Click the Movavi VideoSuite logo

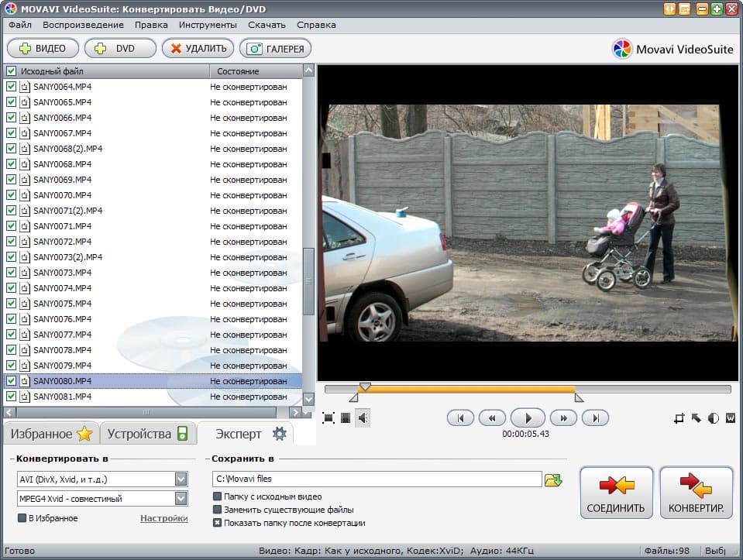[x=672, y=50]
